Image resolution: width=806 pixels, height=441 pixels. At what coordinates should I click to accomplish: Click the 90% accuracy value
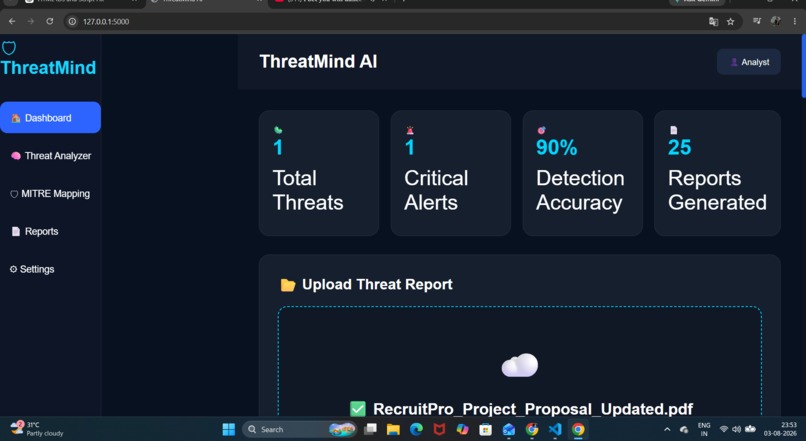pyautogui.click(x=556, y=148)
